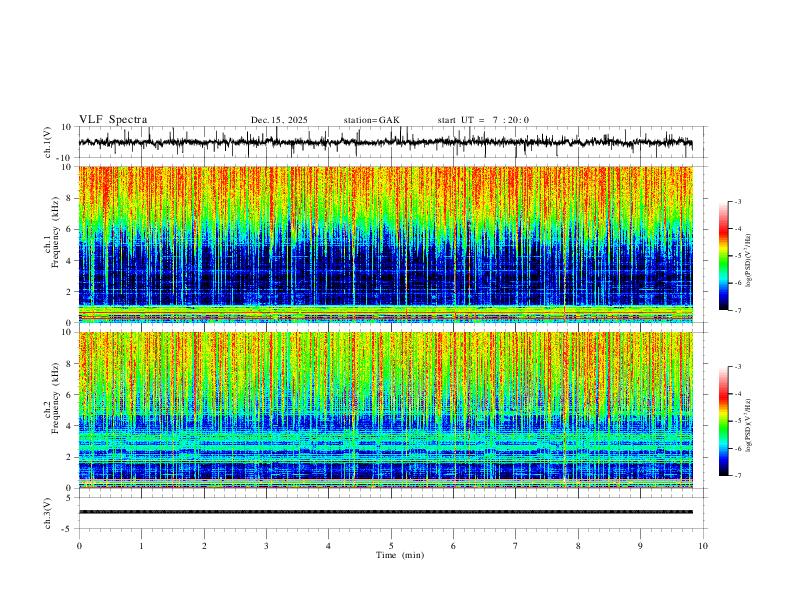
Task: Click the "-4" tick on ch.2 colorbar
Action: pos(737,394)
